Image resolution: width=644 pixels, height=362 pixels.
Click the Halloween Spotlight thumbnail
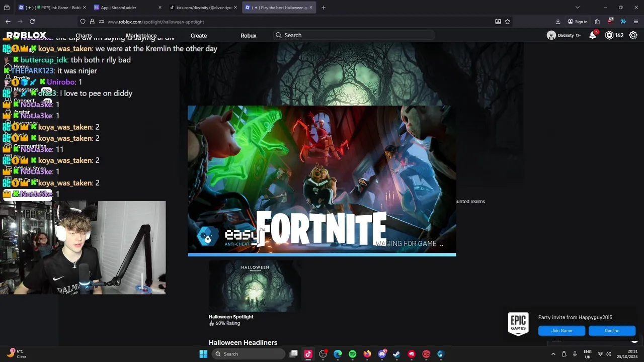coord(255,286)
